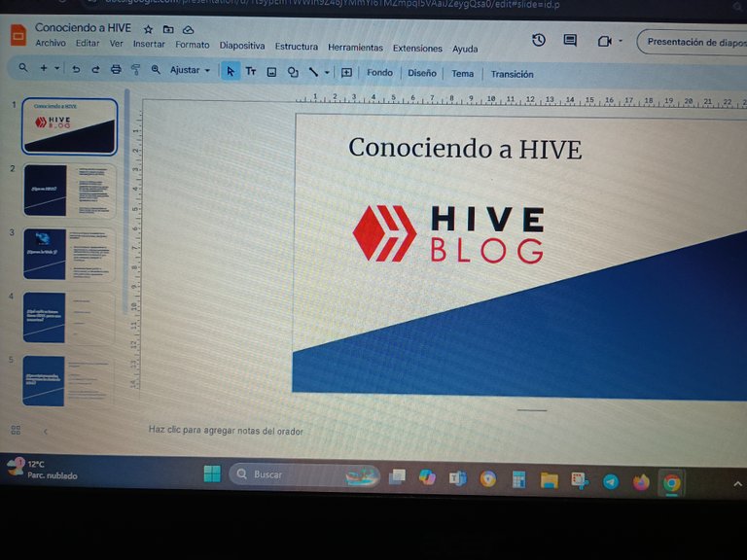
Task: Open the Ver menu
Action: pyautogui.click(x=117, y=44)
